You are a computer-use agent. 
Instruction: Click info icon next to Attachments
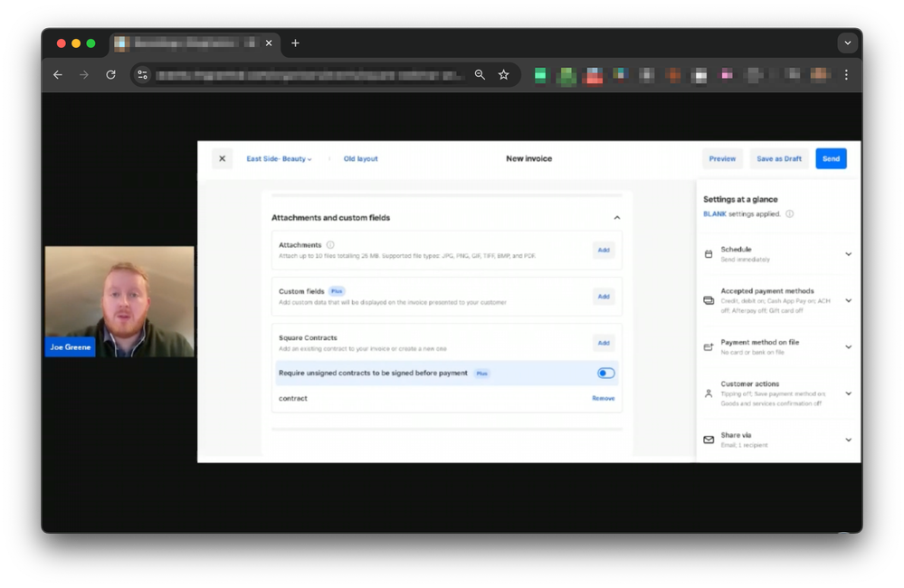point(330,245)
